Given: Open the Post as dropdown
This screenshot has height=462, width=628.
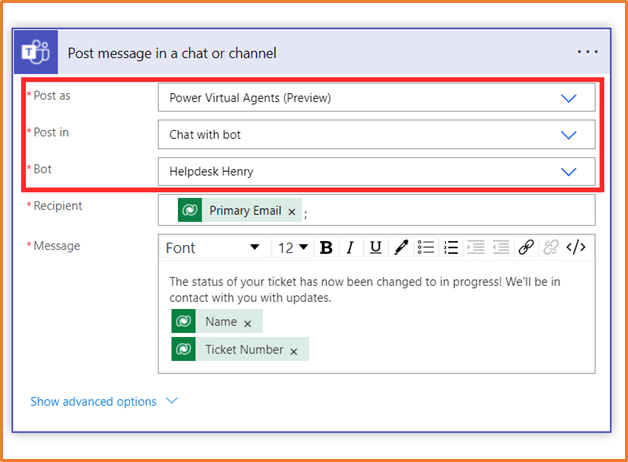Looking at the screenshot, I should [x=568, y=98].
